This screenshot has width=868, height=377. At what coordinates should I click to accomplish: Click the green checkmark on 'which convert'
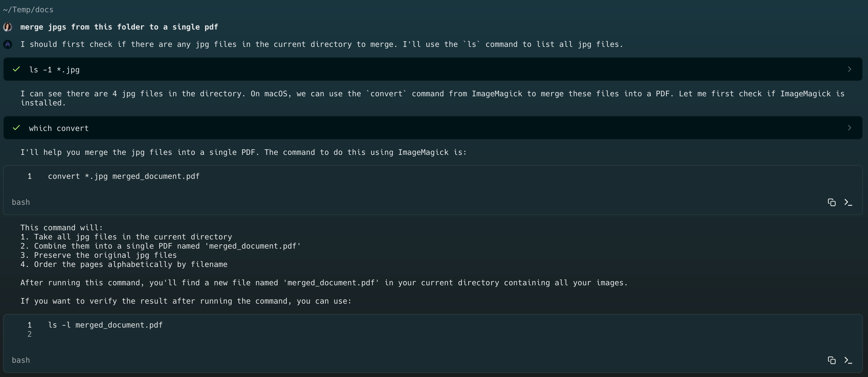(x=16, y=128)
